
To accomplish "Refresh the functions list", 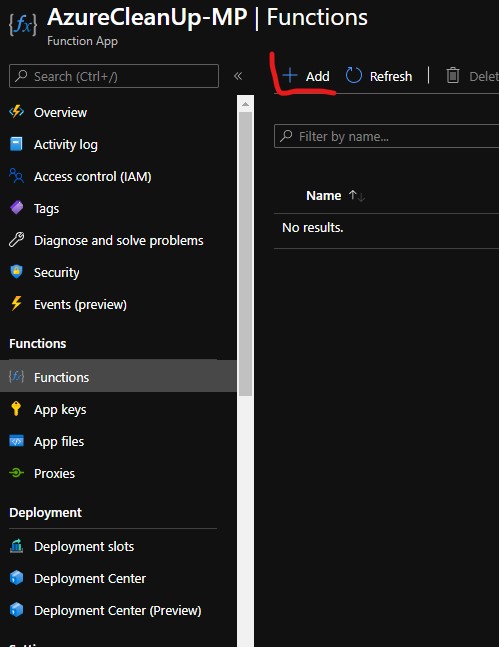I will [x=378, y=76].
